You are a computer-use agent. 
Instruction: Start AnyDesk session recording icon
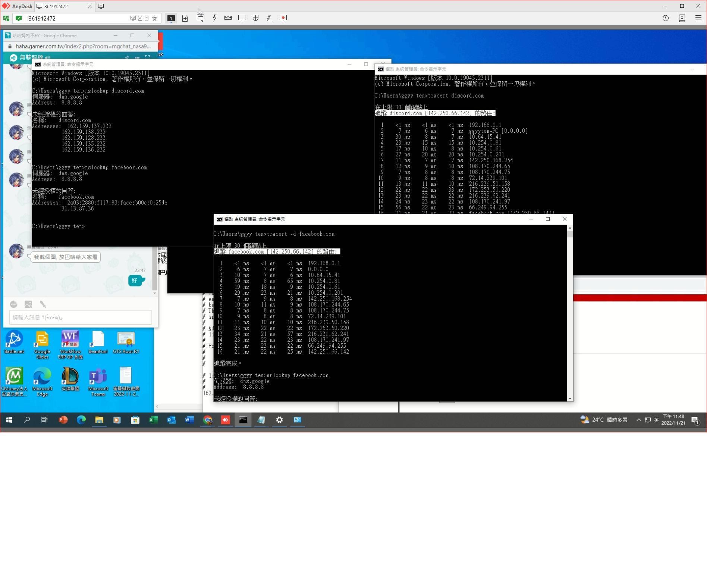click(x=283, y=18)
